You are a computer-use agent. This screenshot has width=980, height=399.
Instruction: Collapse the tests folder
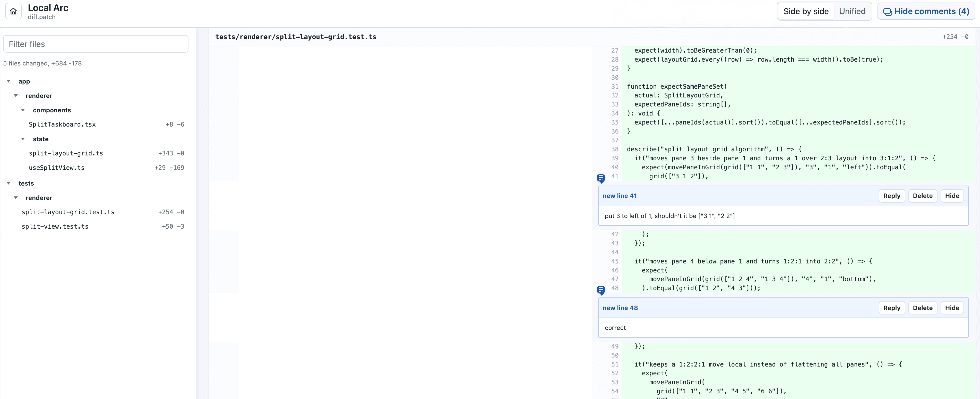click(8, 183)
